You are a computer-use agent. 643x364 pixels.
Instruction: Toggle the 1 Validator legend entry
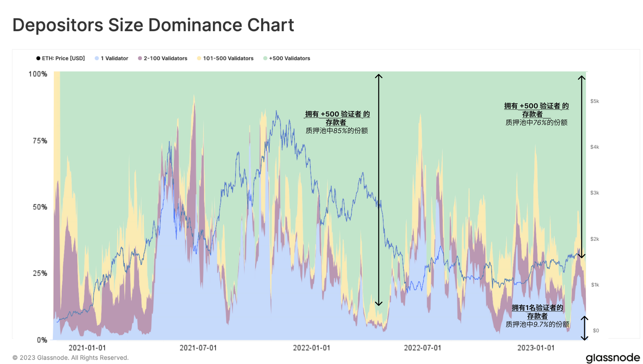pyautogui.click(x=114, y=58)
